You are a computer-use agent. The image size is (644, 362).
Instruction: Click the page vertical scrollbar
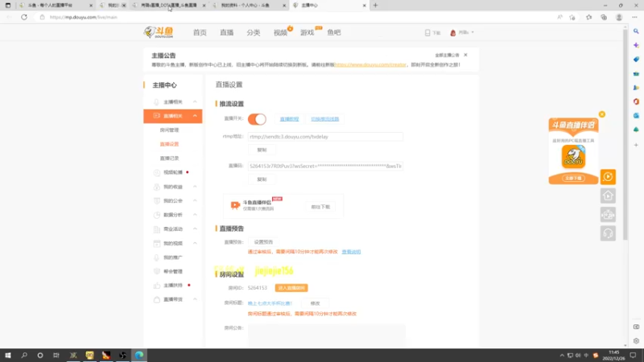[x=625, y=135]
